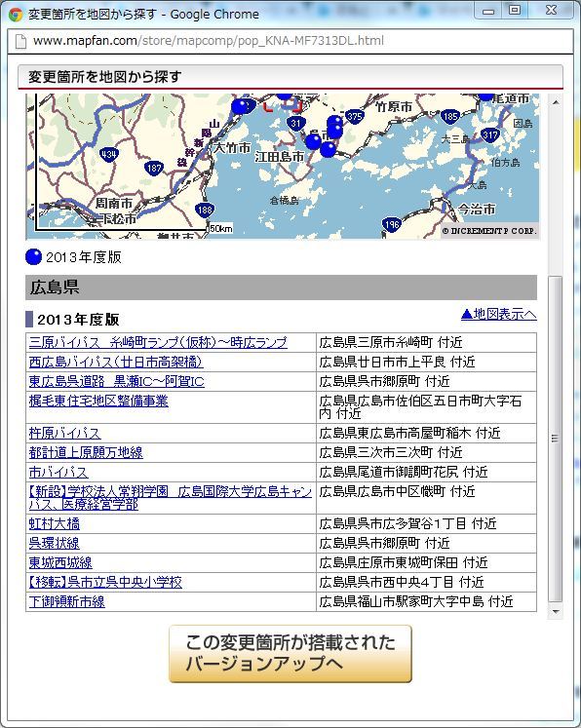Click 広島県三次市三次町 付近 cell

click(x=426, y=452)
